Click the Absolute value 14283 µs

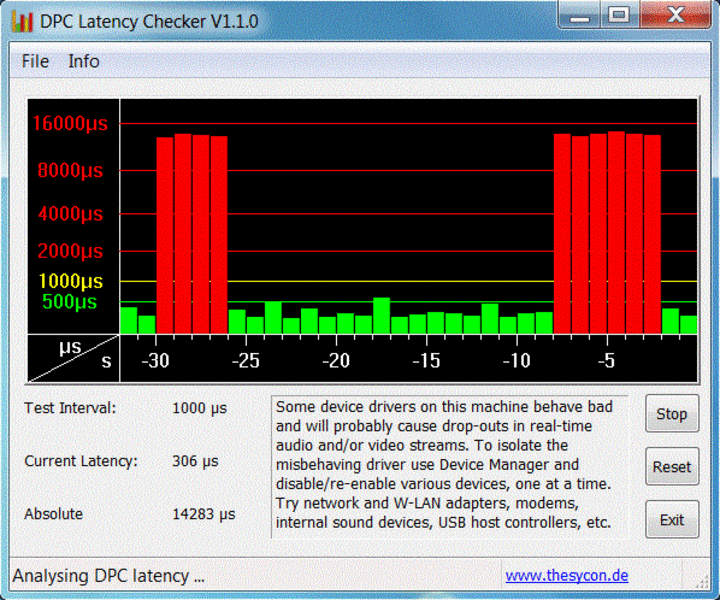(x=203, y=514)
